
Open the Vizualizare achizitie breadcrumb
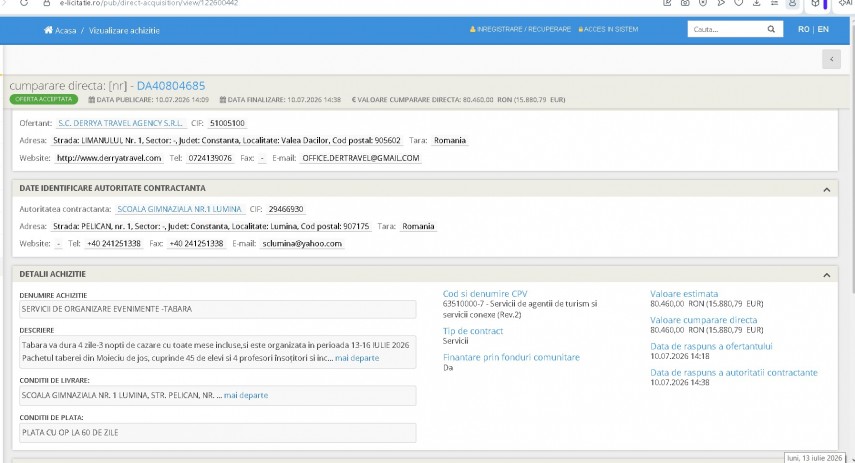coord(124,31)
